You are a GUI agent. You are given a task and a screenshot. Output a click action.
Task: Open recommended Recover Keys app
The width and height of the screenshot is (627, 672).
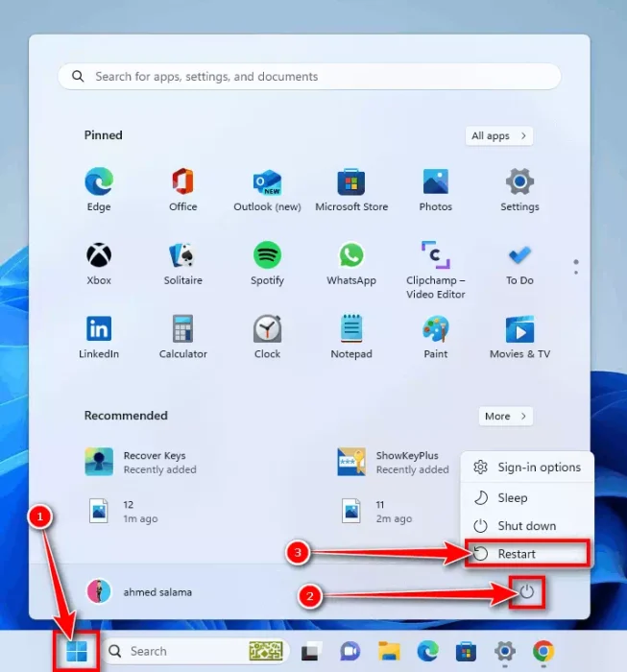(x=141, y=462)
